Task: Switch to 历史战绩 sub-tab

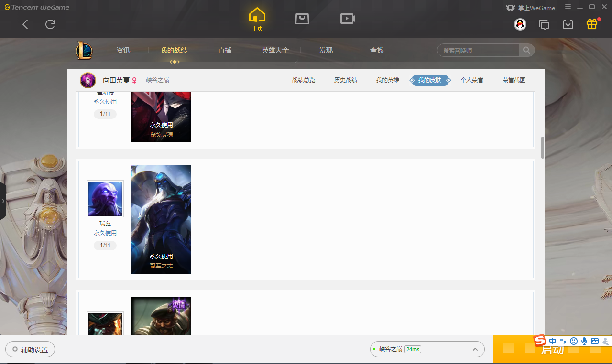Action: click(x=346, y=80)
